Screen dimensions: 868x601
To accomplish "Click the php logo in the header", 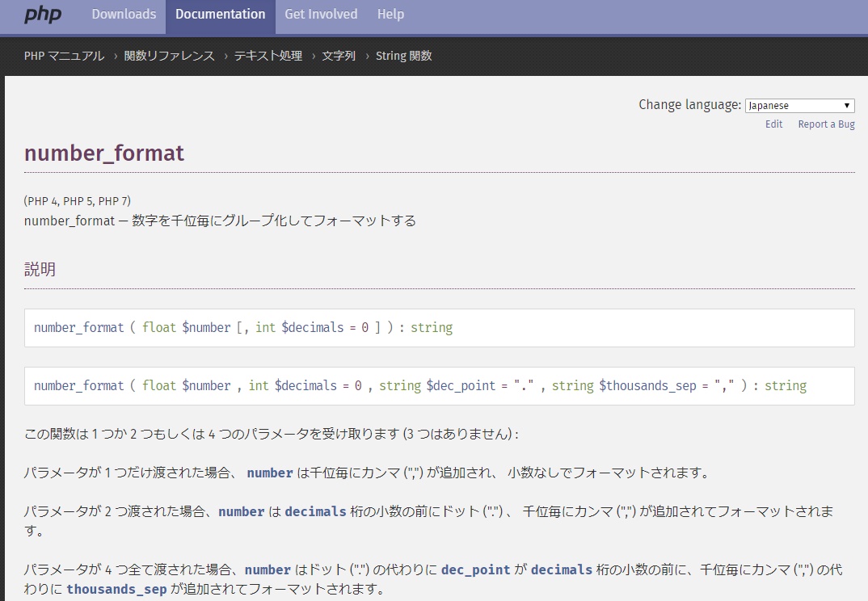I will point(43,15).
